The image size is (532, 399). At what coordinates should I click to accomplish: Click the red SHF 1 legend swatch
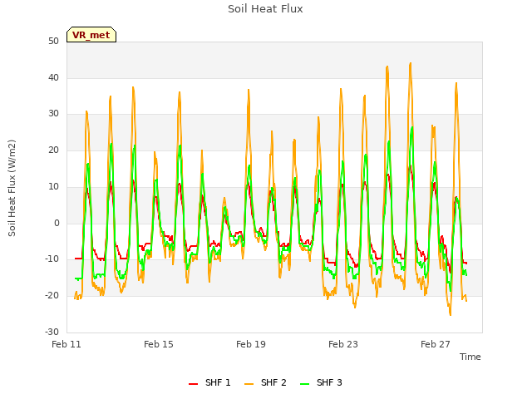[193, 384]
